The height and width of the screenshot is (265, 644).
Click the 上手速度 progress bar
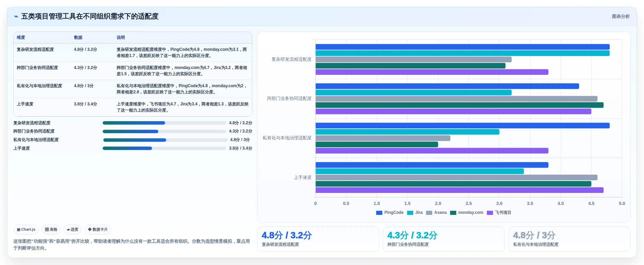164,148
